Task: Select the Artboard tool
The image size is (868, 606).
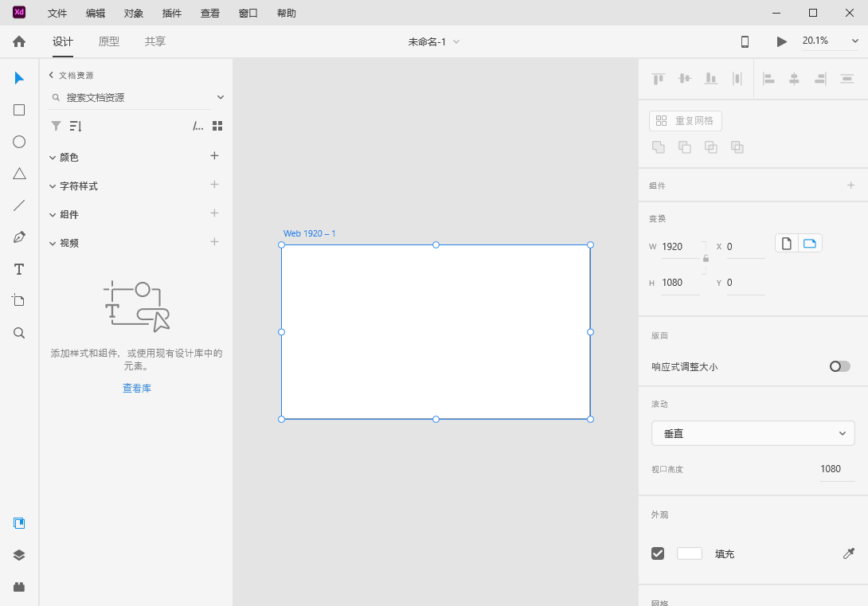Action: point(19,300)
